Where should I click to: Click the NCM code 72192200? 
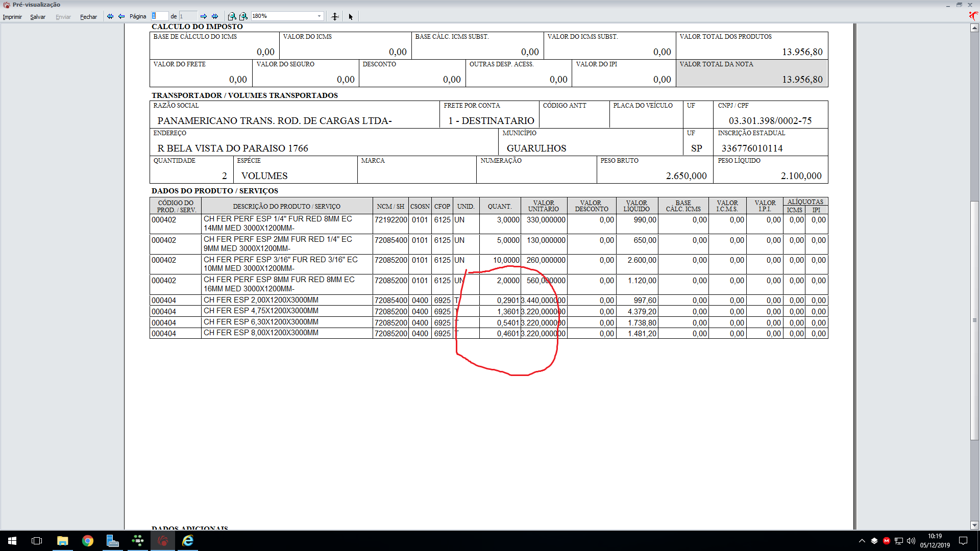pyautogui.click(x=391, y=220)
